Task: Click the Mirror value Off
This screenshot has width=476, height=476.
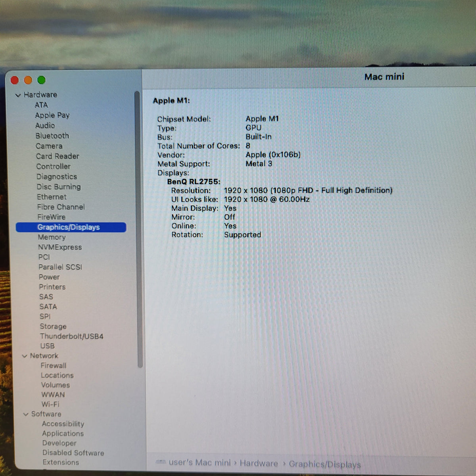Action: 229,217
